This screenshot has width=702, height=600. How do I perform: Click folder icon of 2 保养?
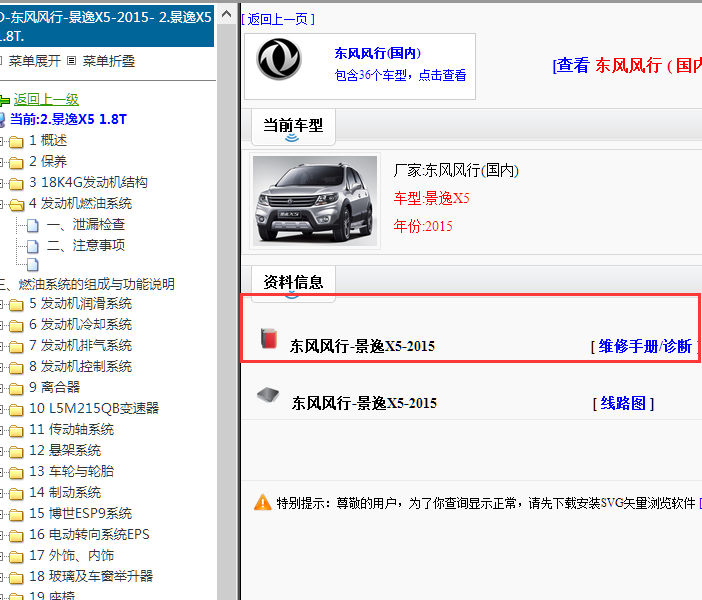point(16,163)
